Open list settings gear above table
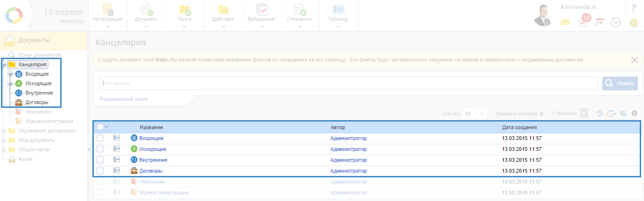644x201 pixels. [x=634, y=114]
